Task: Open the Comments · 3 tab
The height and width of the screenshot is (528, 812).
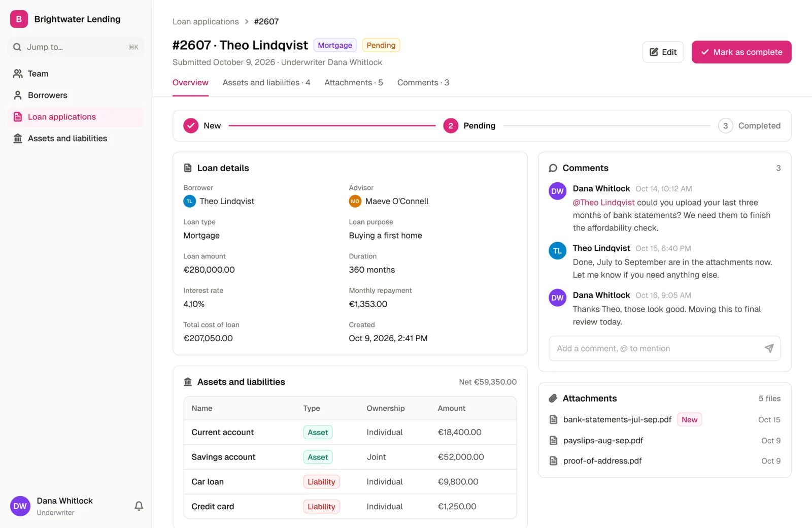Action: click(423, 83)
